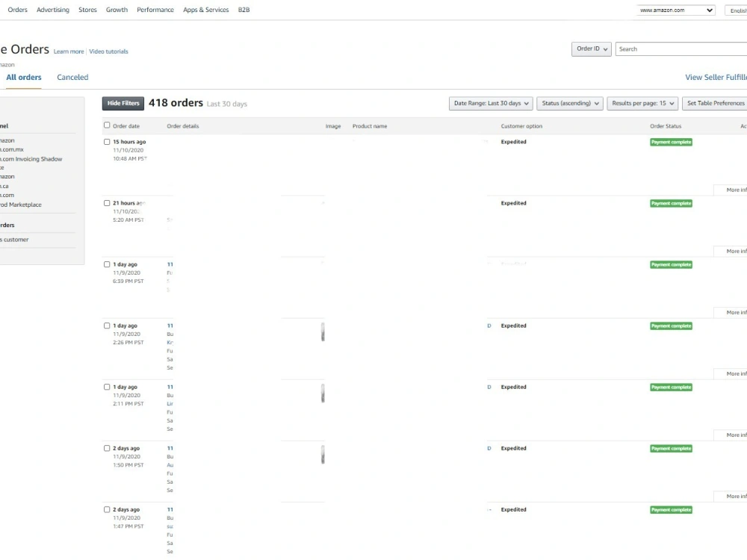This screenshot has width=747, height=560.
Task: Click Payment complete badge for 1:47 PM order
Action: (672, 510)
